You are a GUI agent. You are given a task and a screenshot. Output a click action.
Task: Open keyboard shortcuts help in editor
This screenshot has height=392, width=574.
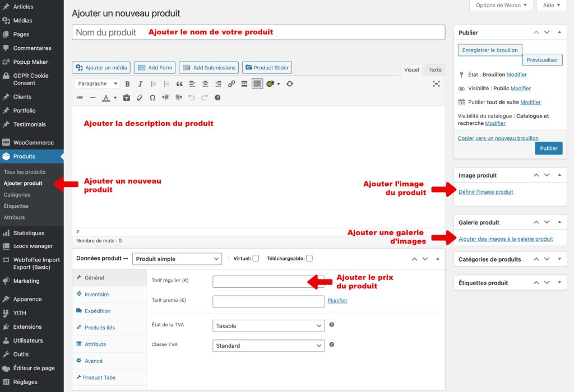point(217,97)
